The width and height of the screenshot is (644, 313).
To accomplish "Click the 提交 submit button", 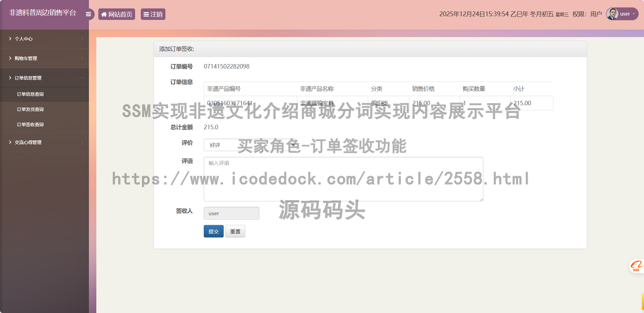I will tap(214, 231).
